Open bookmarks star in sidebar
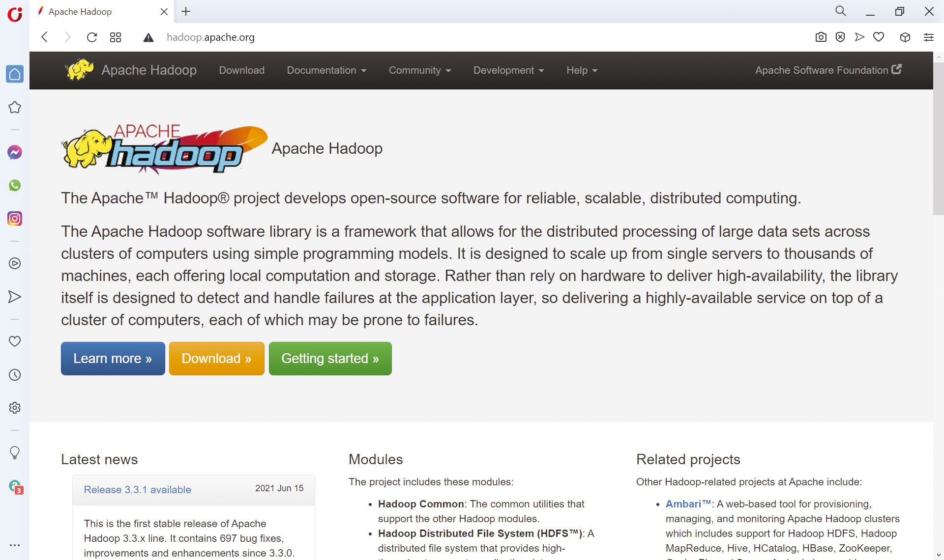Screen dimensions: 944x560 [x=15, y=107]
